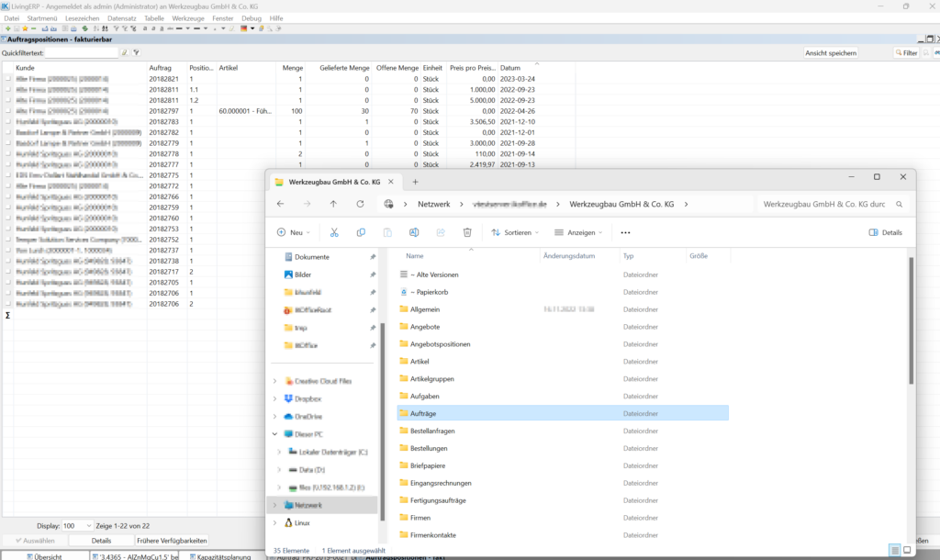
Task: Click the Explorer up-one-level arrow
Action: pyautogui.click(x=333, y=204)
